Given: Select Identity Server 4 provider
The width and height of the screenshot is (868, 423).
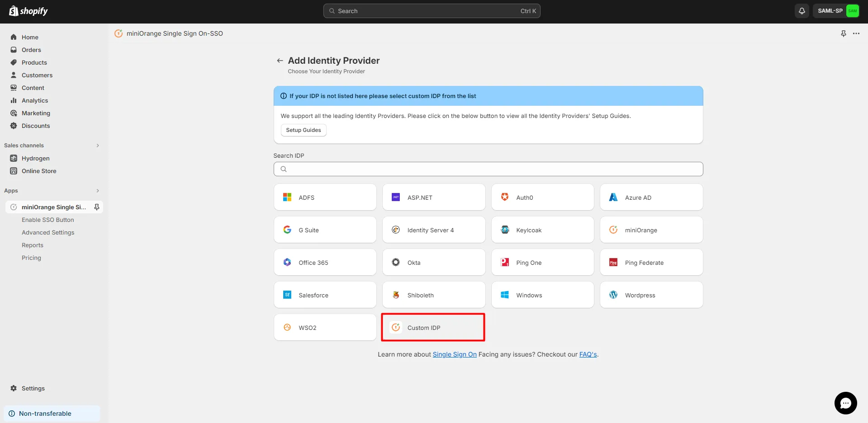Looking at the screenshot, I should pos(434,230).
